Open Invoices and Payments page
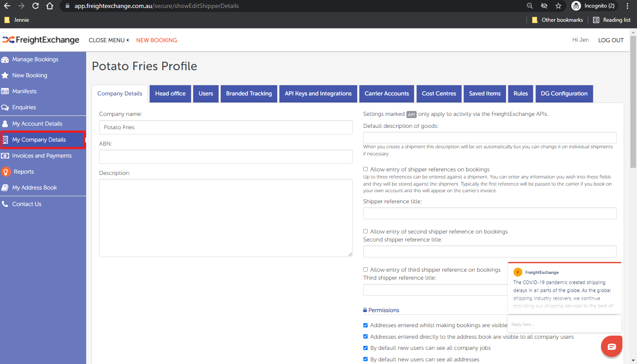Screen dimensions: 637x364 42,156
